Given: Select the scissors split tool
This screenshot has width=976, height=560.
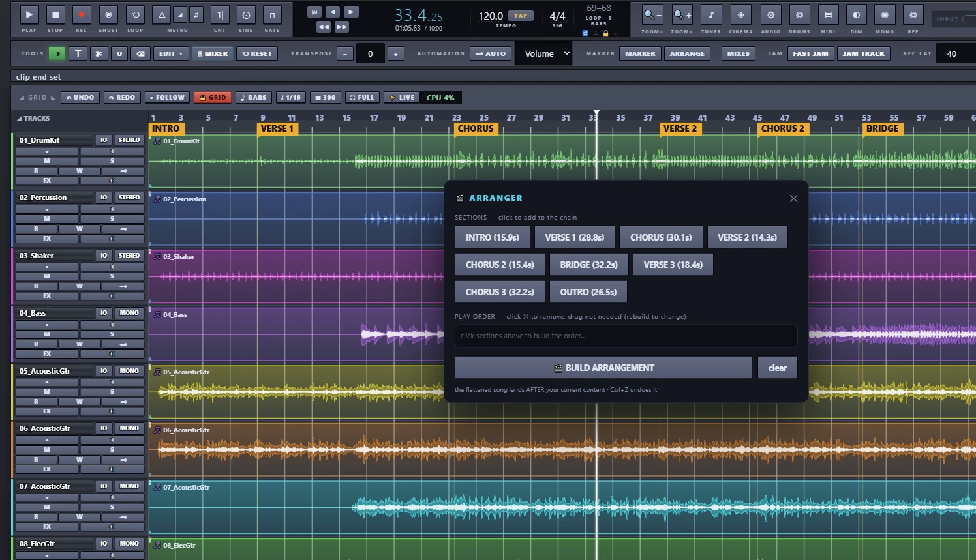Looking at the screenshot, I should tap(99, 53).
